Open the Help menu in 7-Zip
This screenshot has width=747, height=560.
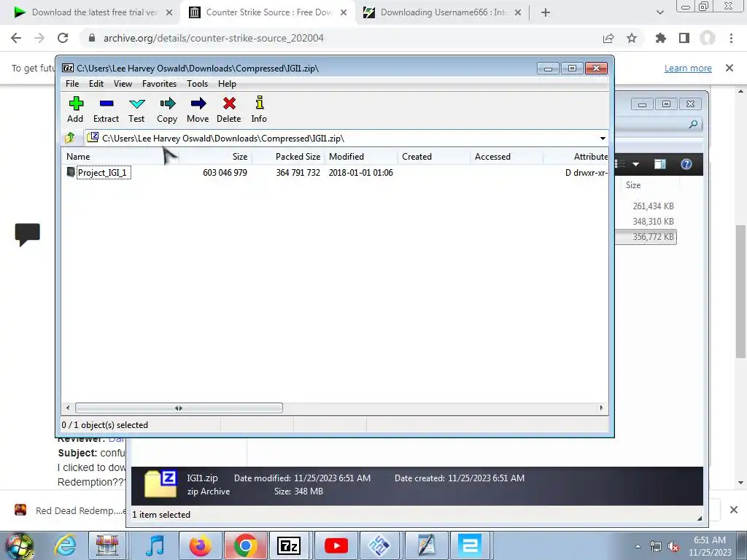pyautogui.click(x=228, y=84)
